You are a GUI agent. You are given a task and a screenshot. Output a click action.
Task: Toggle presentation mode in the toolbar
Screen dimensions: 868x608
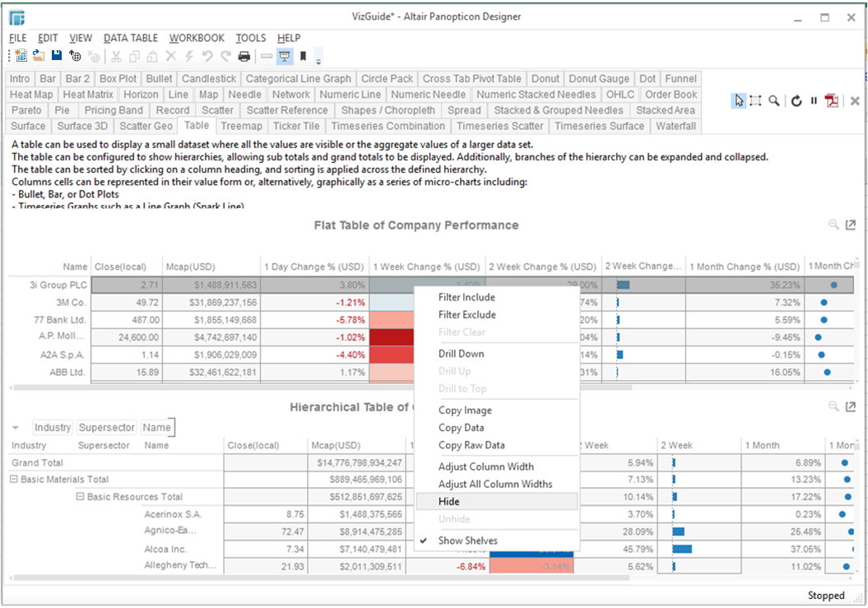point(285,56)
